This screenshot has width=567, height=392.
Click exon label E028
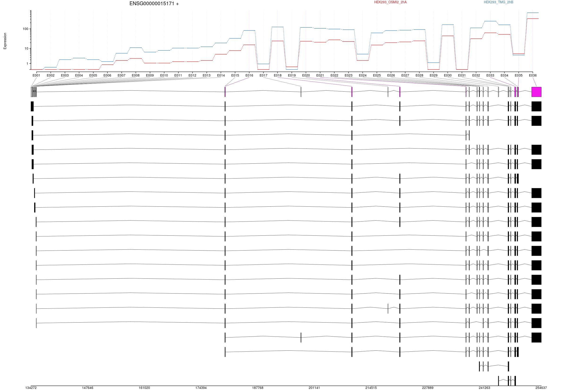coord(419,75)
